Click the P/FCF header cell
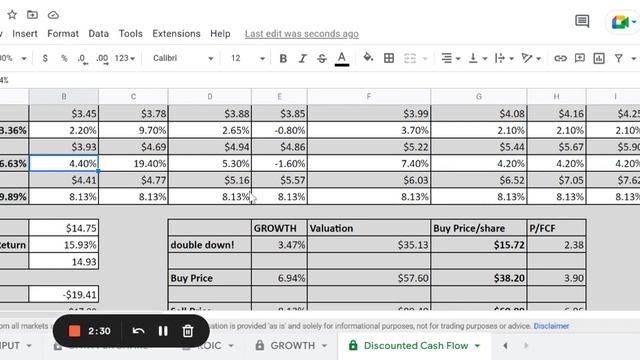Image resolution: width=640 pixels, height=360 pixels. click(x=556, y=228)
